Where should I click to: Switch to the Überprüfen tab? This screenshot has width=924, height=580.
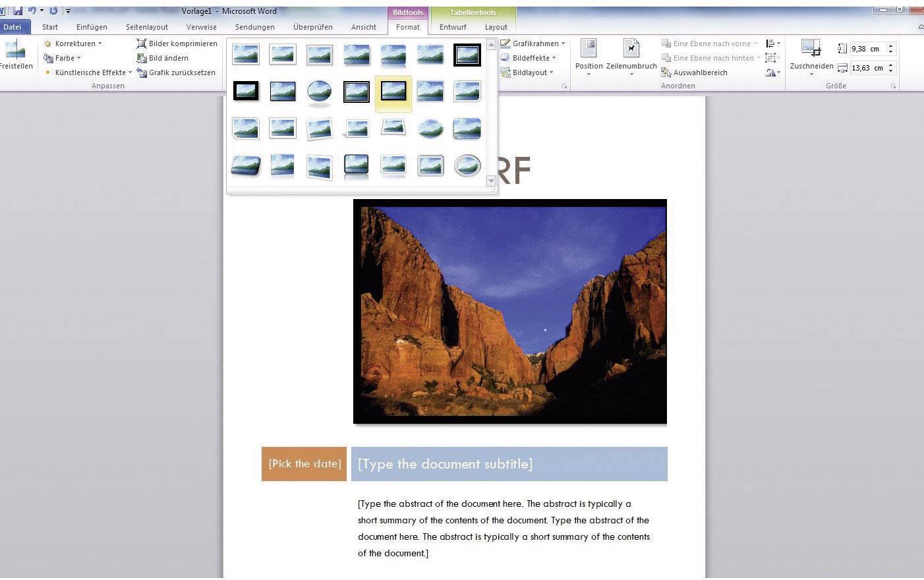pyautogui.click(x=313, y=27)
